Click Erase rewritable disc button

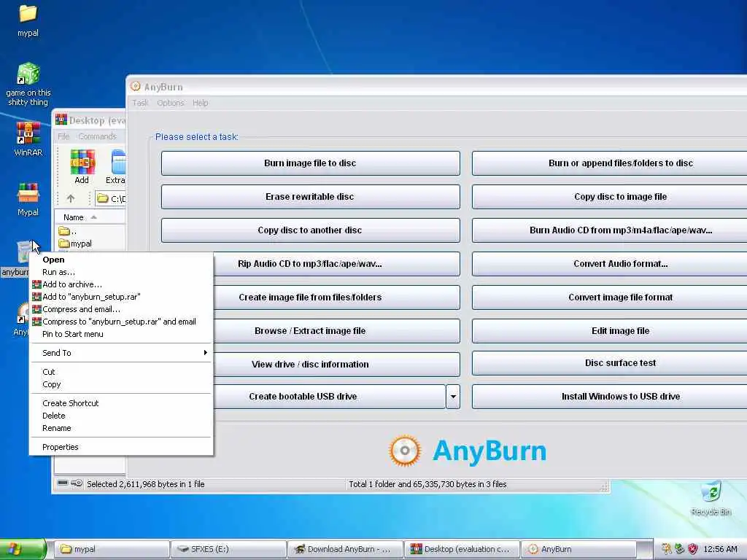click(310, 197)
